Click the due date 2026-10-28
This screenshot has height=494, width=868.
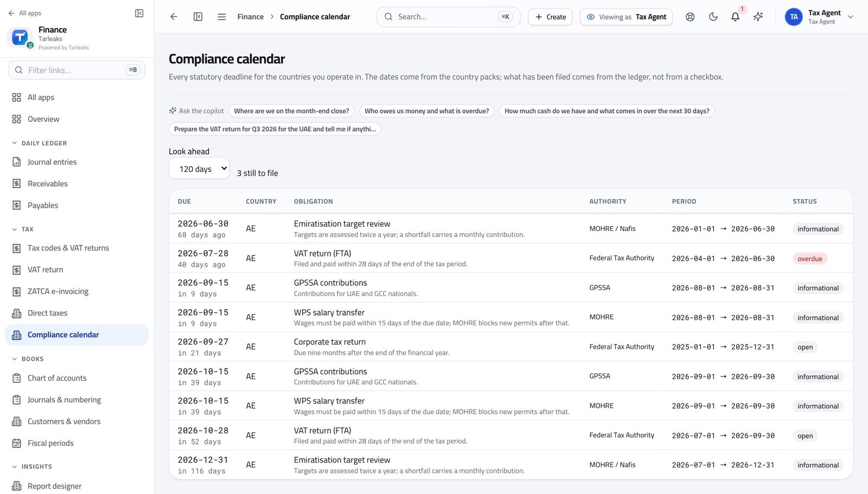click(x=203, y=431)
